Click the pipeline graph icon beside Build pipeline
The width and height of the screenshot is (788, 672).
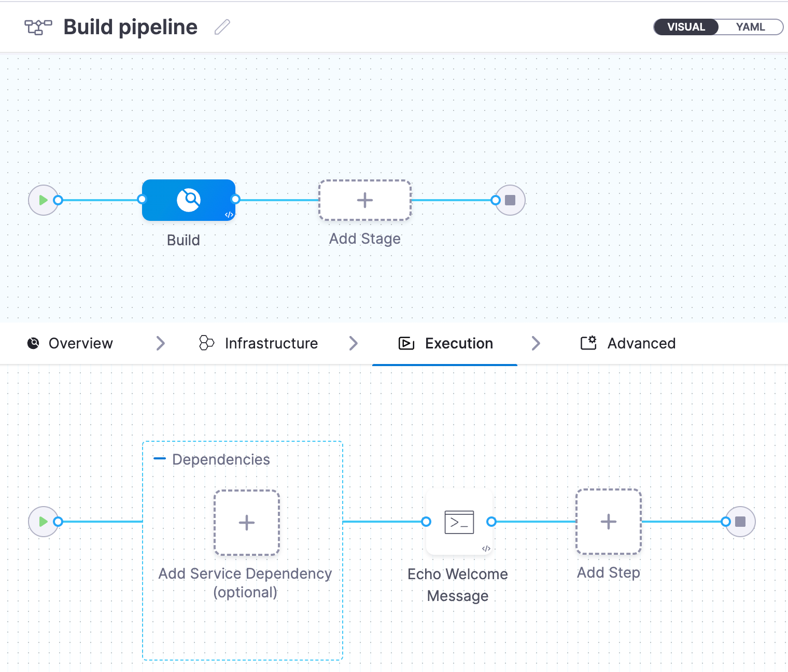tap(38, 26)
